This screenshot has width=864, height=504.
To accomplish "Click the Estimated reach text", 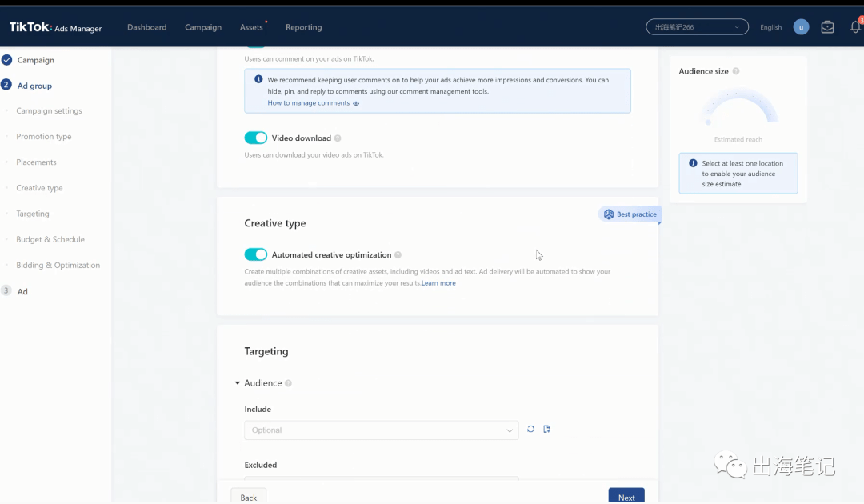I will 738,139.
